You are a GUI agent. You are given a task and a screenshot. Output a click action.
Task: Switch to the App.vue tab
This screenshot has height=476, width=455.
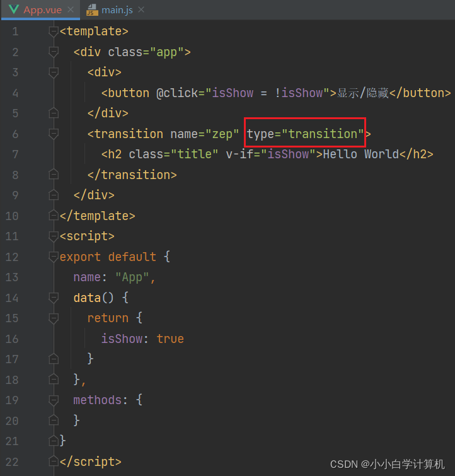coord(42,10)
